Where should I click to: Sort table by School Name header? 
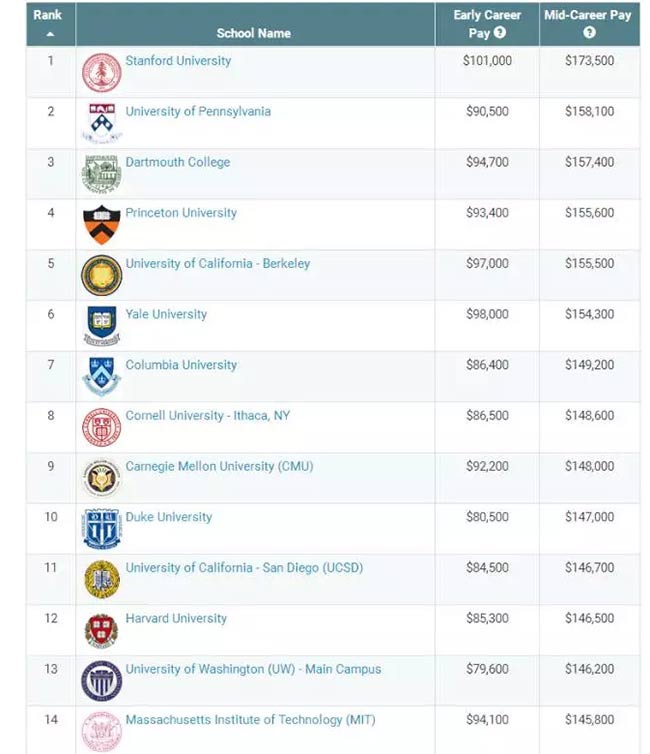[253, 33]
